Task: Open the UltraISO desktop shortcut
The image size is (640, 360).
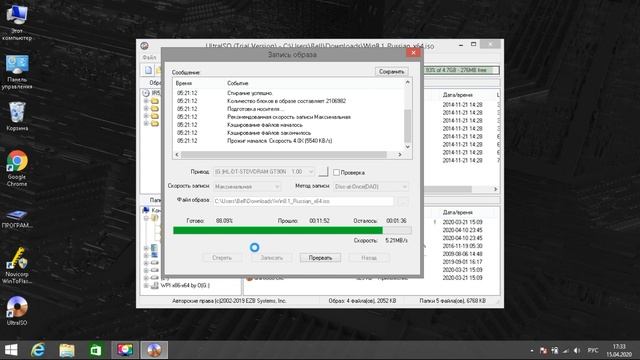Action: coord(17,310)
